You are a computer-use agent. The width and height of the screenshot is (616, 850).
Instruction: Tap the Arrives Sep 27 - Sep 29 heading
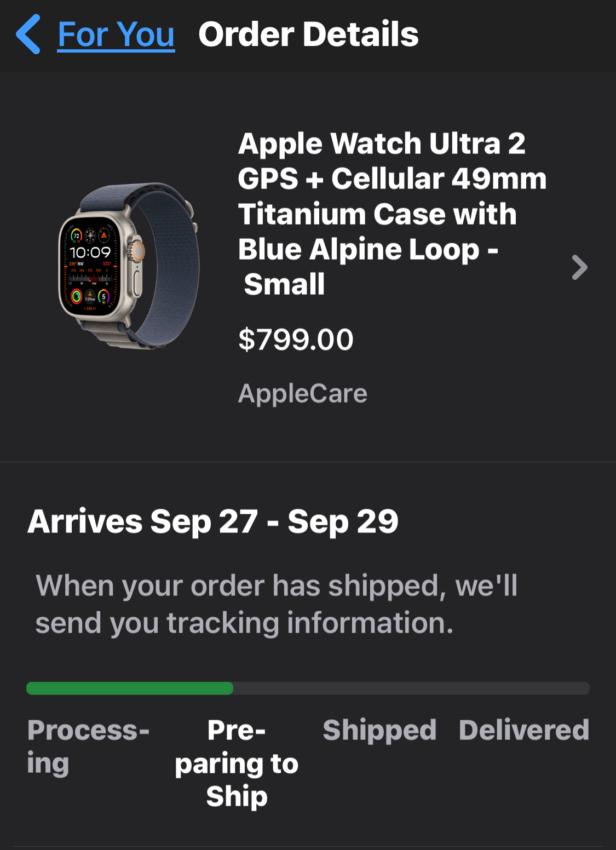213,521
